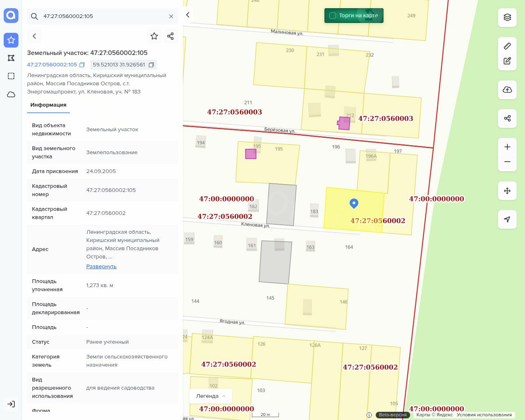The width and height of the screenshot is (525, 420).
Task: Zoom out the map with minus
Action: point(507,162)
